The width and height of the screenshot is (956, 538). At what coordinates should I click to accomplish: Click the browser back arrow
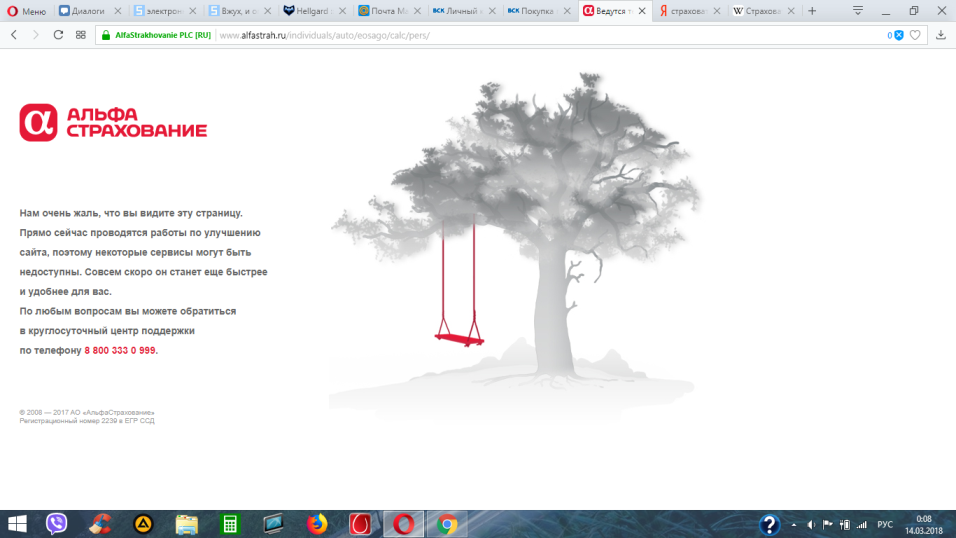(x=14, y=34)
